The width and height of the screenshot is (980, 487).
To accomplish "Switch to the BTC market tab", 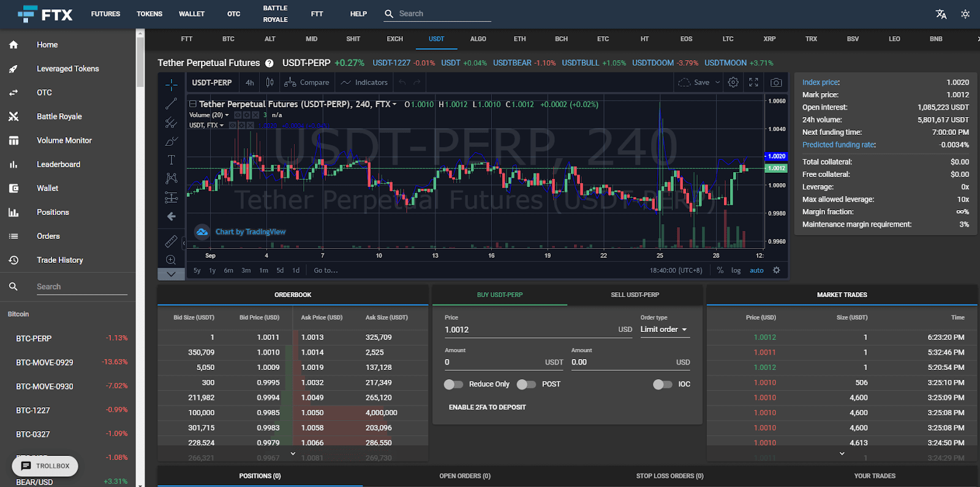I will tap(228, 39).
